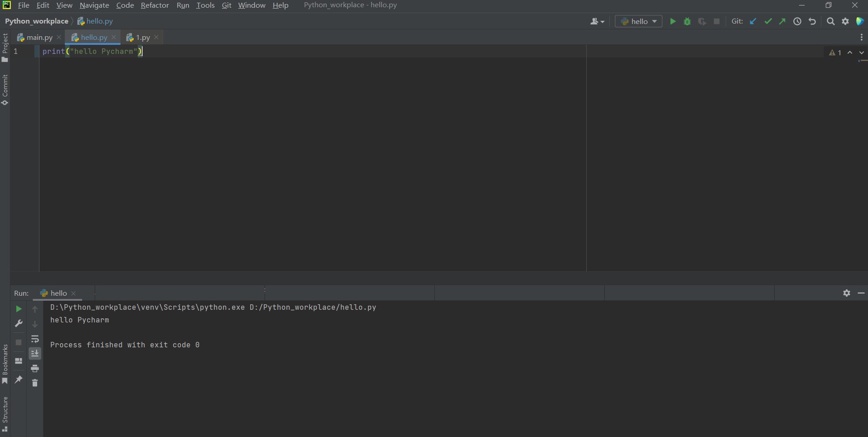This screenshot has width=868, height=437.
Task: Go to next highlighted warning
Action: [x=862, y=53]
